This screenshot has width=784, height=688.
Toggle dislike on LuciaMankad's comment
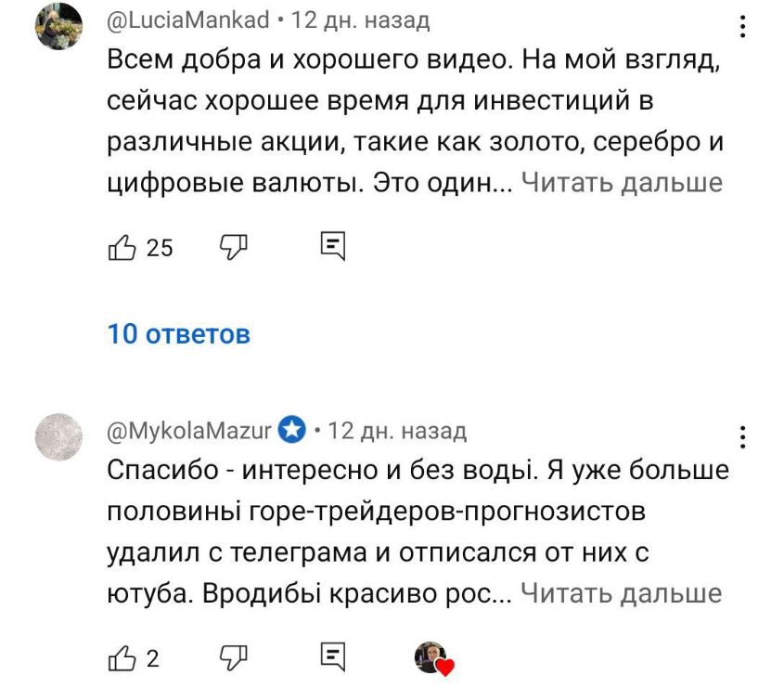tap(233, 247)
